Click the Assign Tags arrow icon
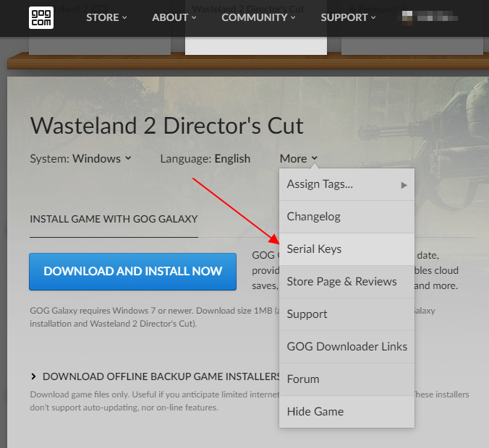Viewport: 489px width, 448px height. (x=404, y=185)
